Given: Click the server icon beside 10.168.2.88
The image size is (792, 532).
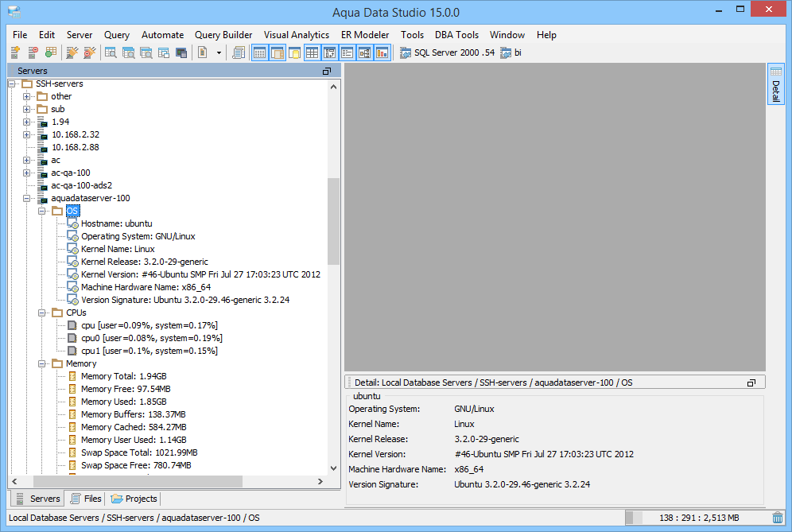Looking at the screenshot, I should pos(44,148).
